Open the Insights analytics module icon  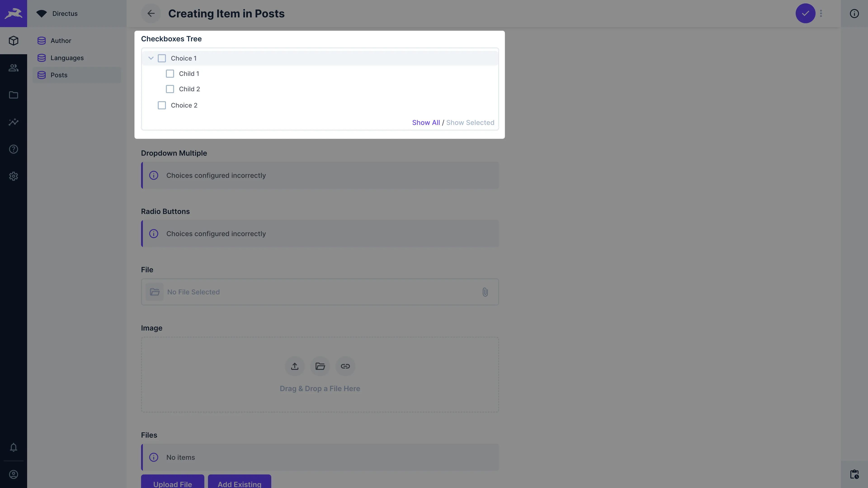click(x=14, y=122)
